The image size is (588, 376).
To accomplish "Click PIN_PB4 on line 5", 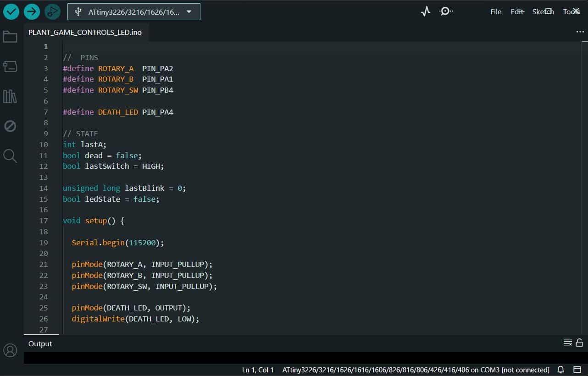I will tap(158, 90).
